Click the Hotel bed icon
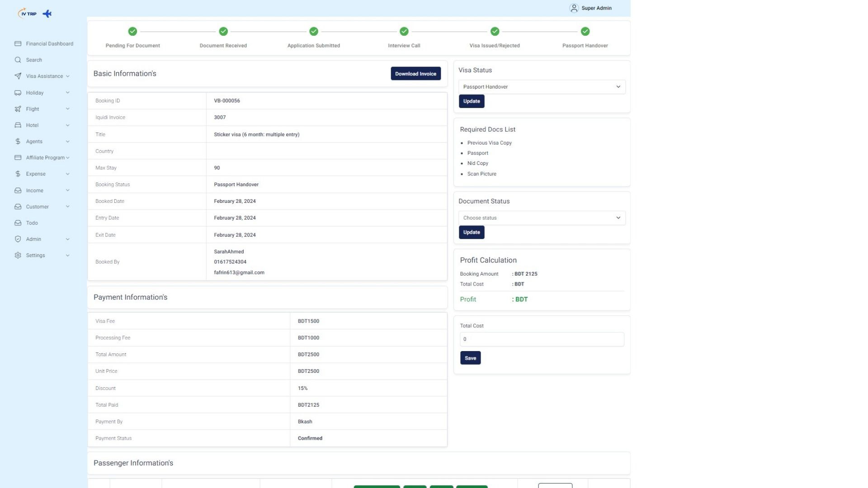Image resolution: width=868 pixels, height=488 pixels. click(x=18, y=125)
